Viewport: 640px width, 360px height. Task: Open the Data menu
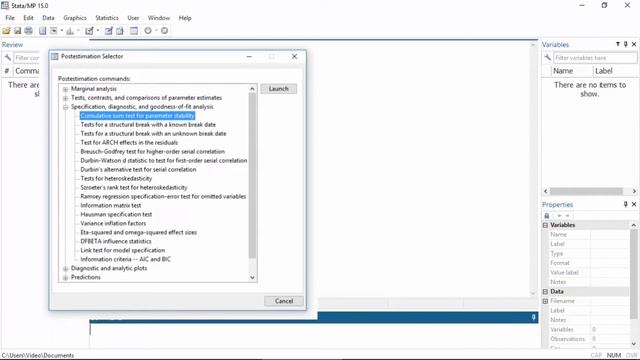pyautogui.click(x=48, y=18)
